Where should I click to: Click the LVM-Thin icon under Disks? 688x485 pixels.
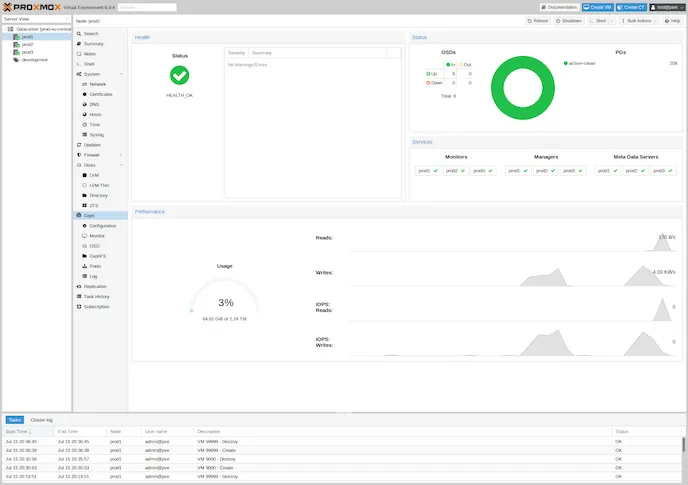click(x=85, y=185)
